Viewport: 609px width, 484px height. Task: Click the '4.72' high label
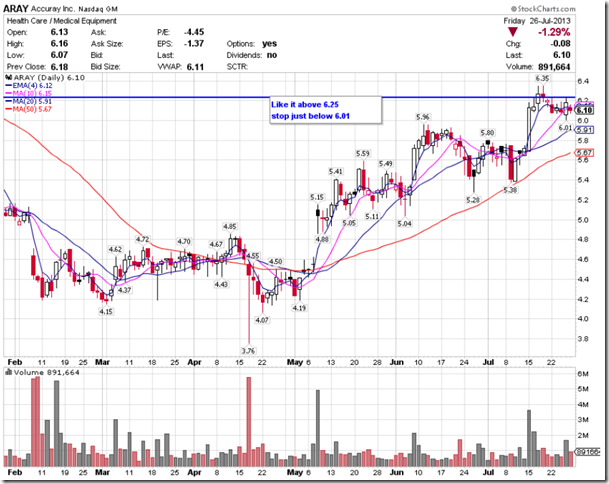[142, 239]
